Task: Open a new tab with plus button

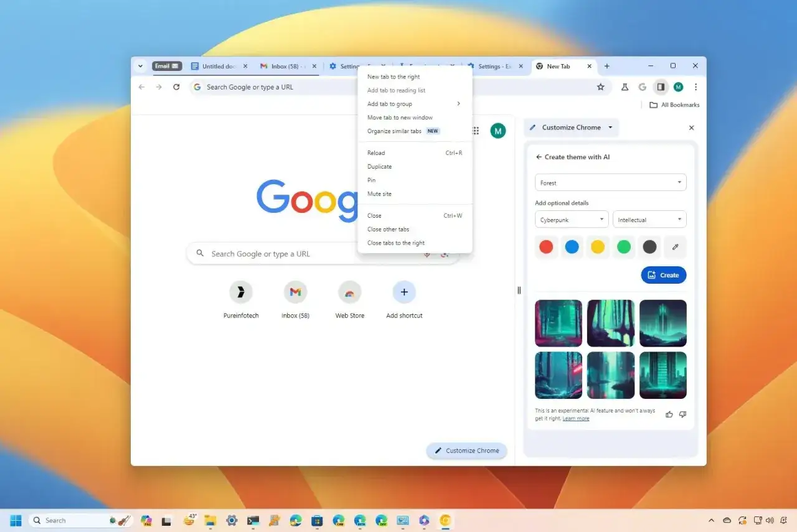Action: point(607,66)
